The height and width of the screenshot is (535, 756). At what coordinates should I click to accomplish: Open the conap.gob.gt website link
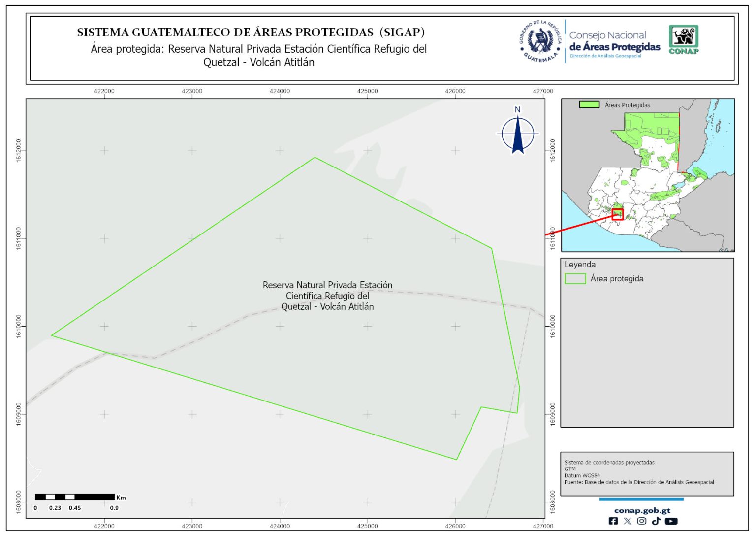642,510
